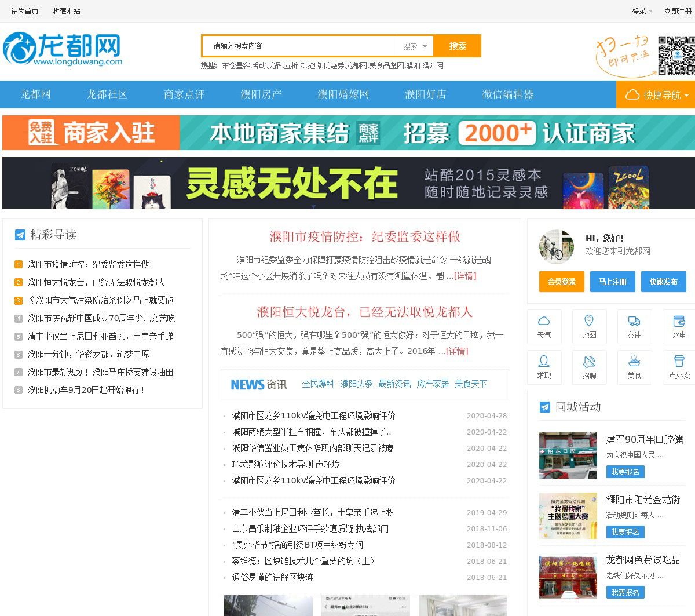Click the 快速发布 button

pos(664,282)
